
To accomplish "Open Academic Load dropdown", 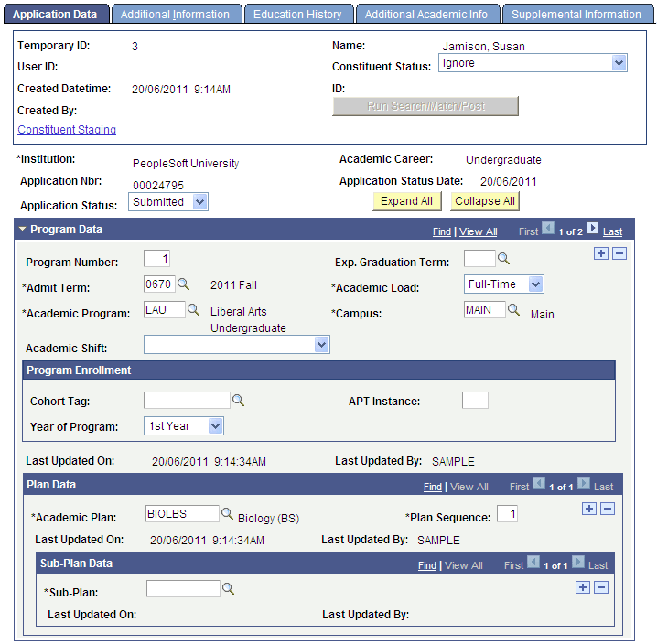I will pyautogui.click(x=535, y=284).
